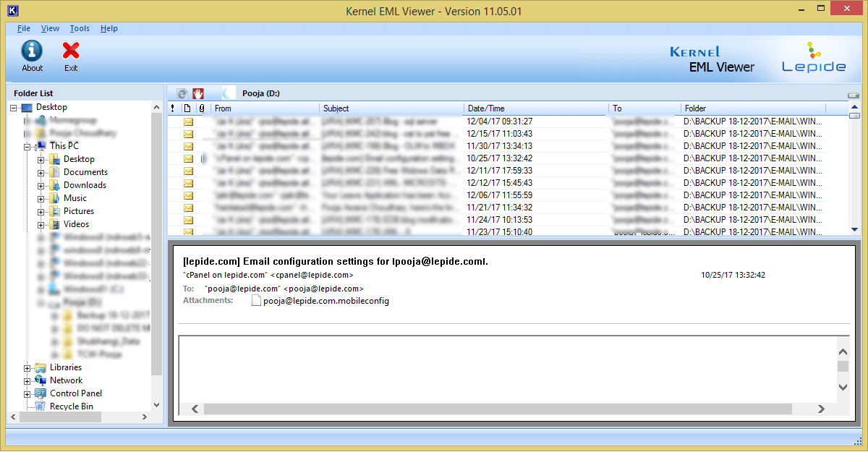Viewport: 868px width, 452px height.
Task: Sort emails by the To column header
Action: coord(645,108)
